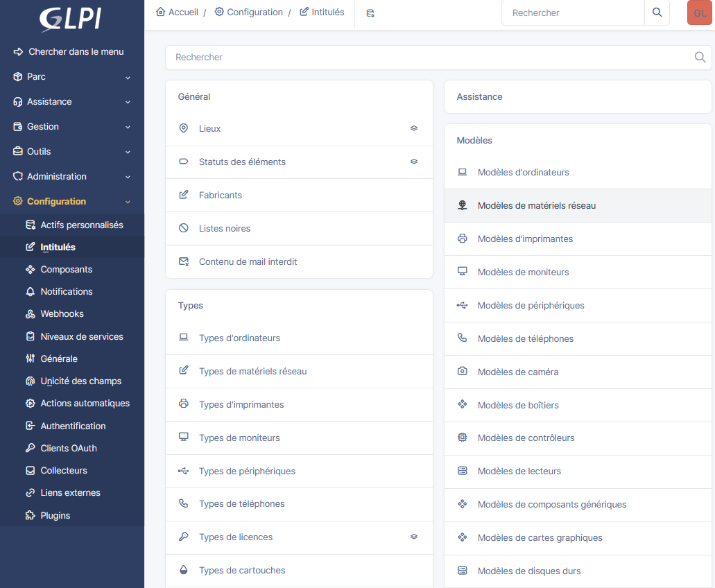
Task: Open Modèles de moniteurs
Action: [578, 272]
